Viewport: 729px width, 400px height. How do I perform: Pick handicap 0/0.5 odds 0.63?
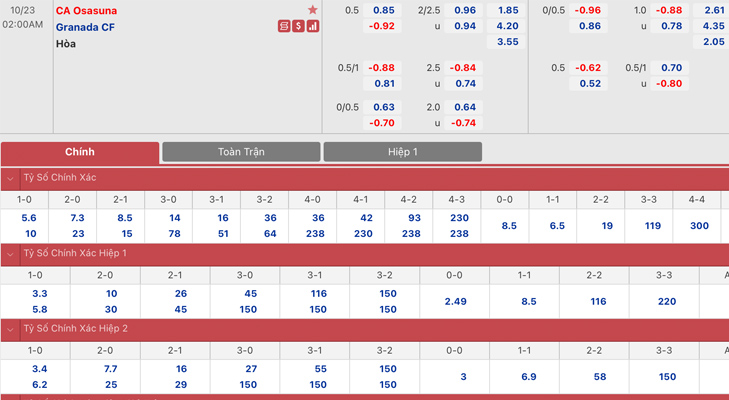[x=382, y=107]
